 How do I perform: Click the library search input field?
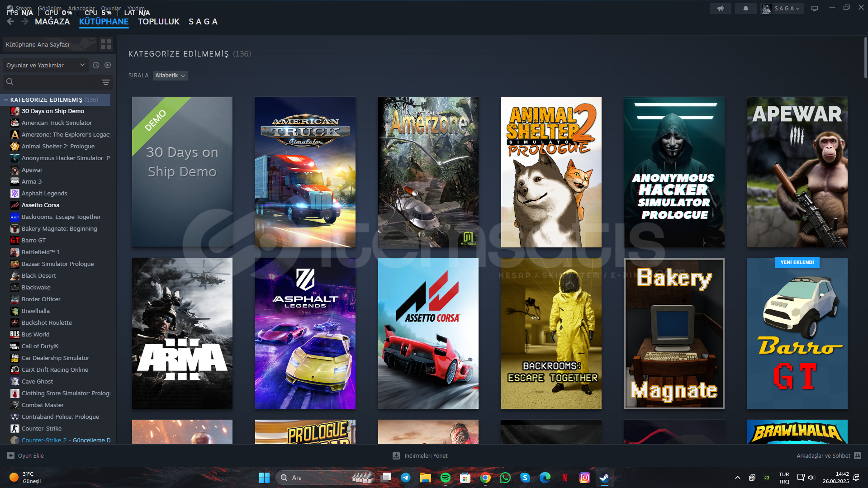pyautogui.click(x=57, y=82)
